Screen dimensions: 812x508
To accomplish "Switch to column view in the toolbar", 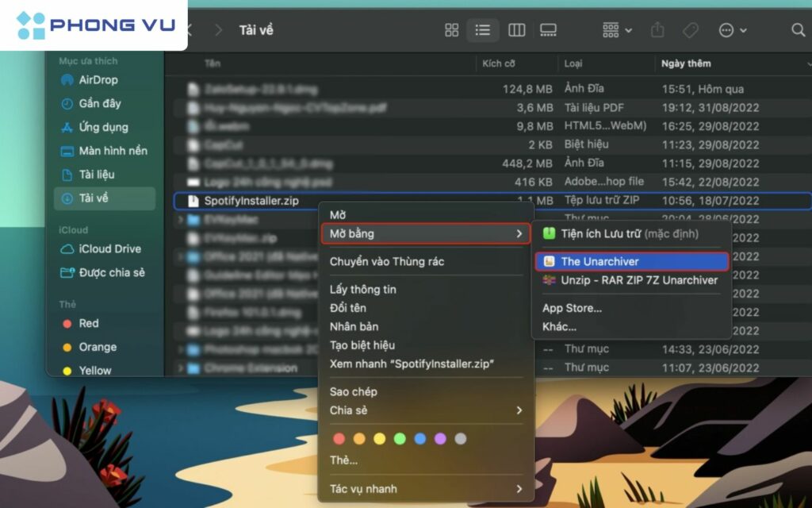I will (x=516, y=30).
